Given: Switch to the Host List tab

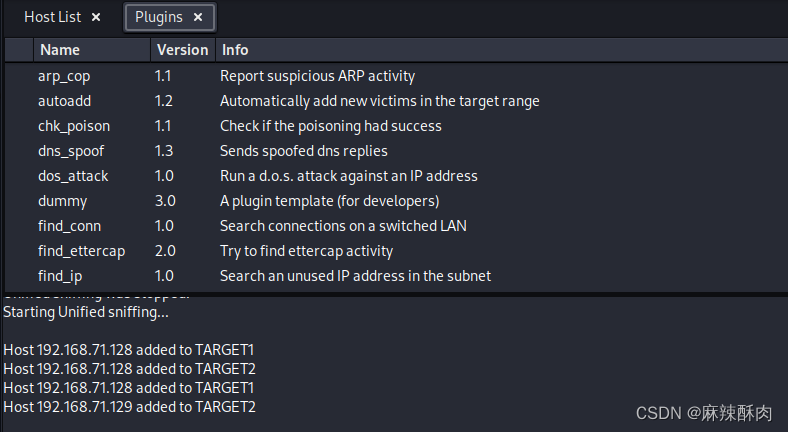Looking at the screenshot, I should tap(52, 17).
